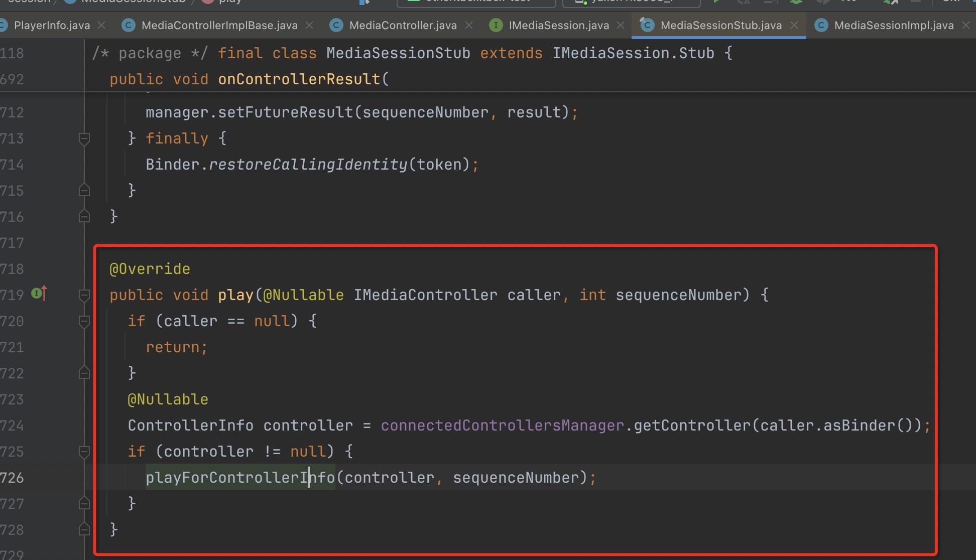Close the IMediaSession.java tab
The height and width of the screenshot is (560, 976).
[x=621, y=25]
